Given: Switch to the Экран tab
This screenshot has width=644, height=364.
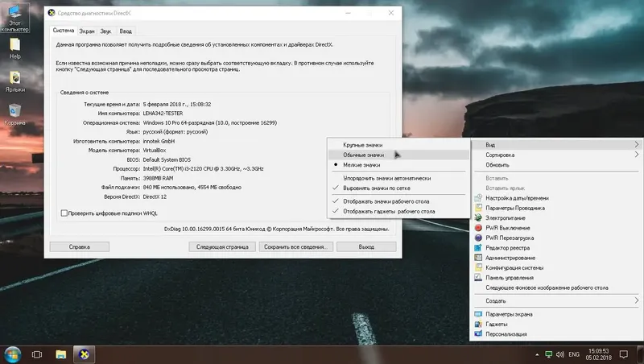Looking at the screenshot, I should [87, 31].
